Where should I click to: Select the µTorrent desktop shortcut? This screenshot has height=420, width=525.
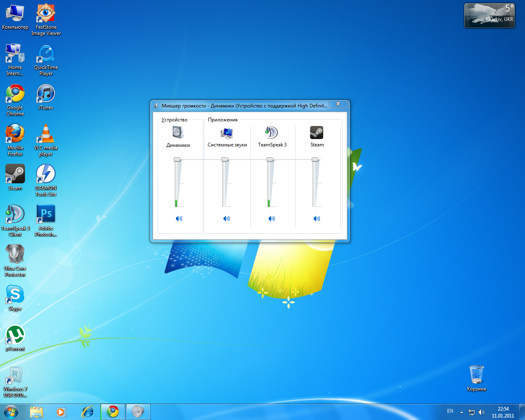(x=15, y=338)
